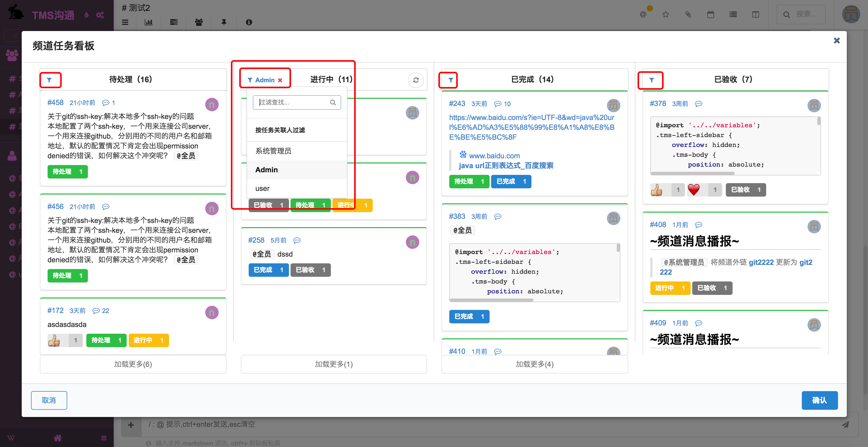Open task #383 link
868x447 pixels.
click(457, 216)
